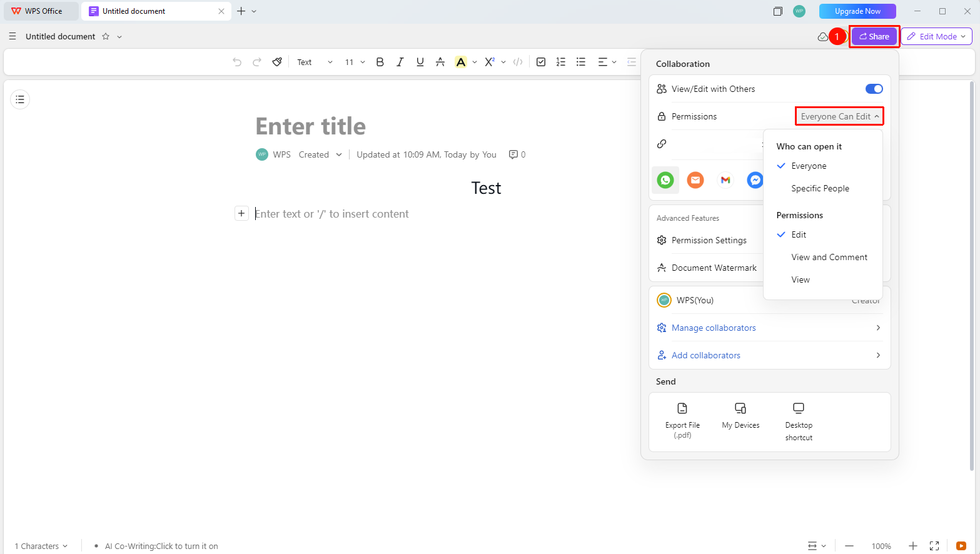This screenshot has width=980, height=554.
Task: Apply italic formatting from the toolbar
Action: pyautogui.click(x=400, y=62)
